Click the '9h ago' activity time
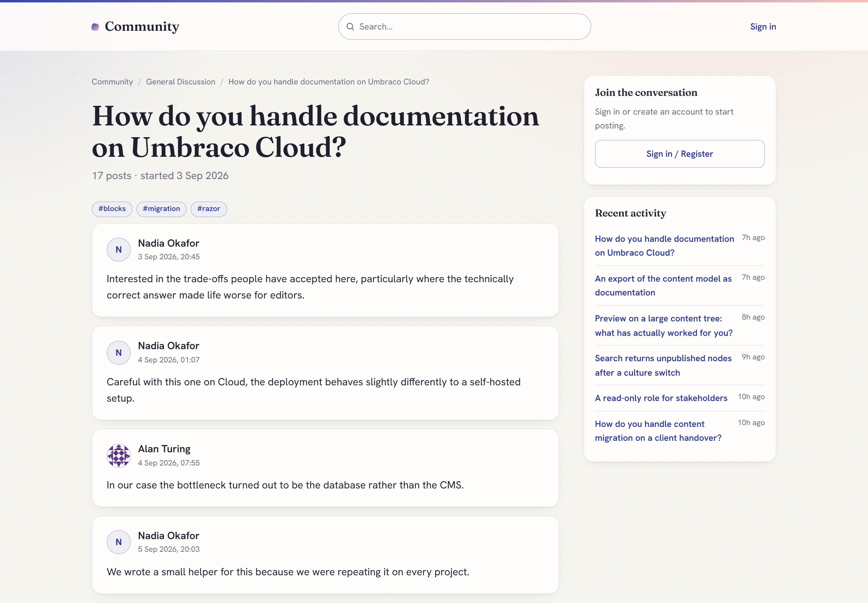Image resolution: width=868 pixels, height=603 pixels. [753, 357]
